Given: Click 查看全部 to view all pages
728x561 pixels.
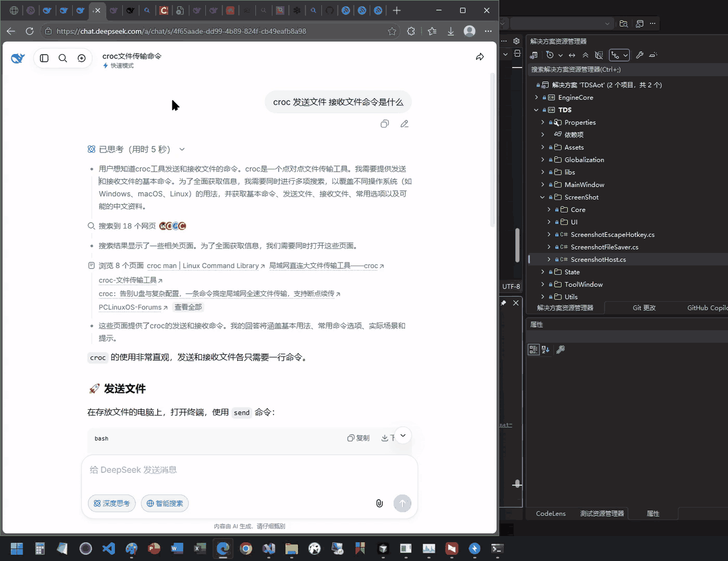Looking at the screenshot, I should (188, 307).
